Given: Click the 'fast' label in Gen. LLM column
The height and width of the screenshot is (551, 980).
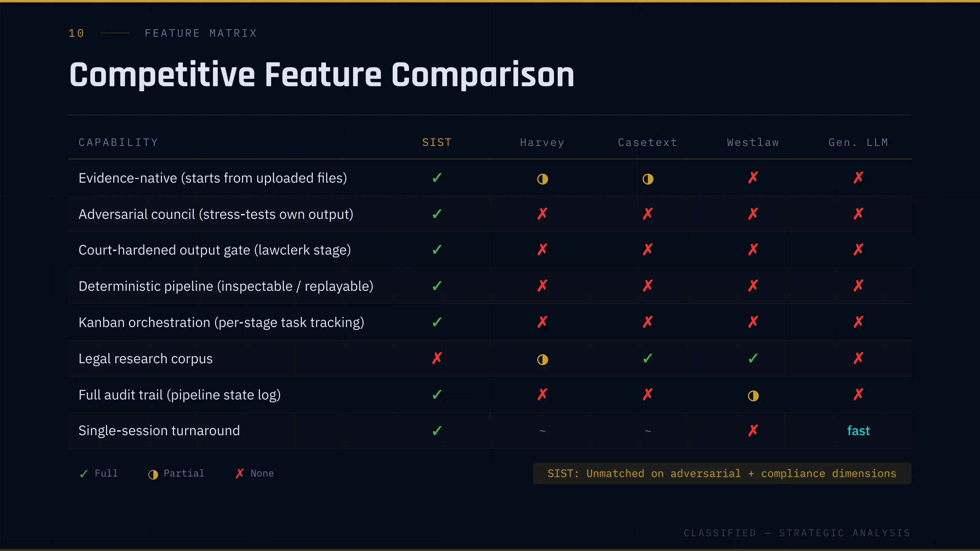Looking at the screenshot, I should tap(858, 431).
